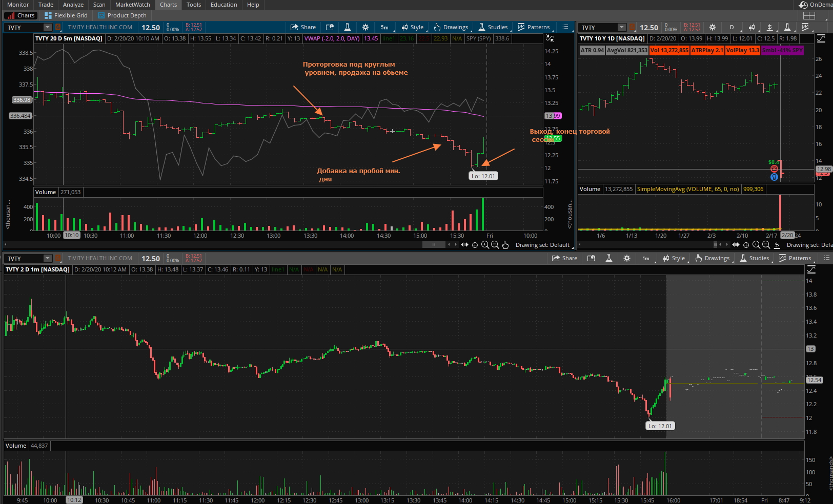Select crosshair tool under the daily chart
The height and width of the screenshot is (504, 833).
(x=746, y=245)
